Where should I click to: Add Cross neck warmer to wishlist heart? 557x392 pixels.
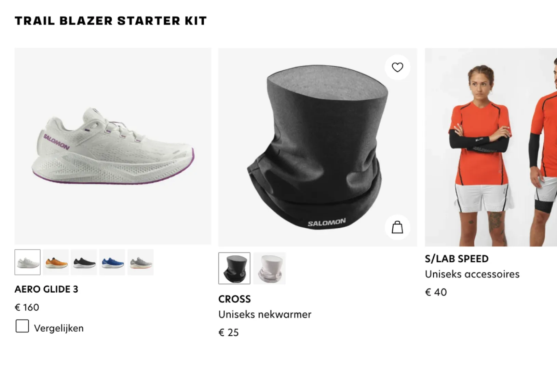(x=397, y=67)
